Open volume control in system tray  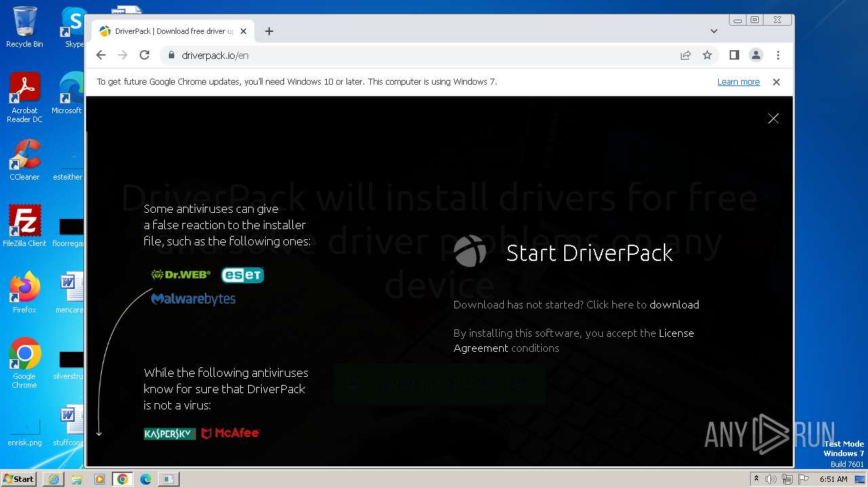(771, 479)
